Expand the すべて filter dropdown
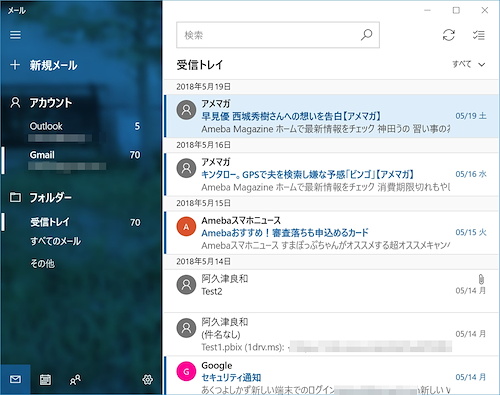Screen dimensions: 500x395 point(469,64)
